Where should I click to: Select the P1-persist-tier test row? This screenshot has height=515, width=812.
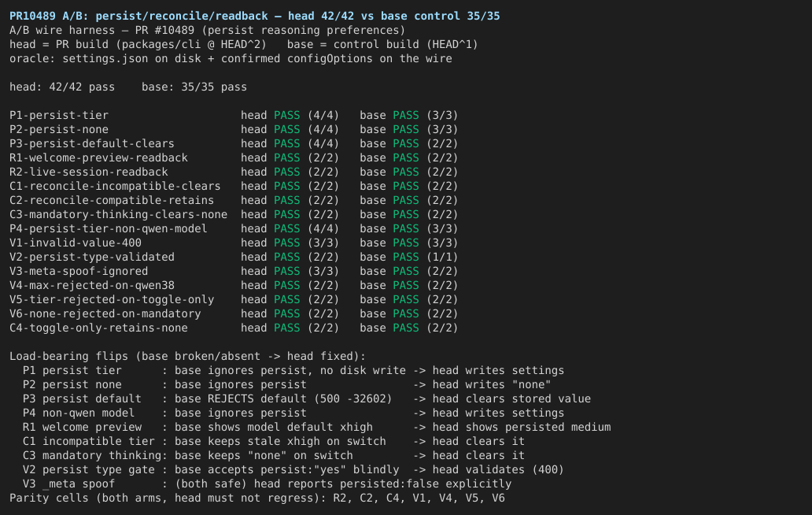(234, 116)
